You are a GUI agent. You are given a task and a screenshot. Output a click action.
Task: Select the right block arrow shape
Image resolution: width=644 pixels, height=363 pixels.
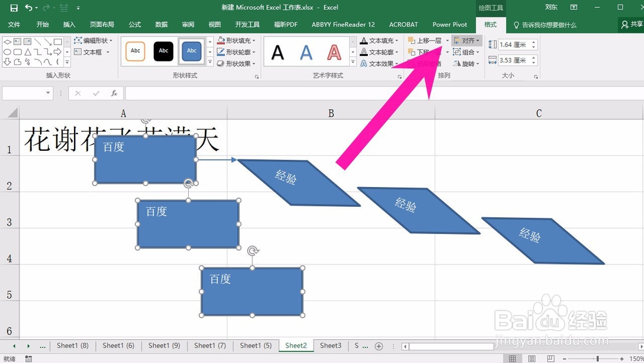[x=58, y=52]
